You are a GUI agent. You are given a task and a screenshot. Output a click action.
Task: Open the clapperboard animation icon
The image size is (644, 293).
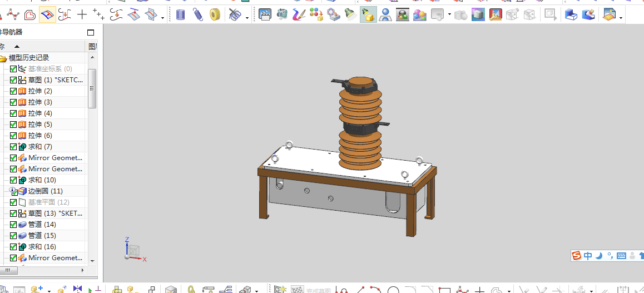pyautogui.click(x=265, y=15)
